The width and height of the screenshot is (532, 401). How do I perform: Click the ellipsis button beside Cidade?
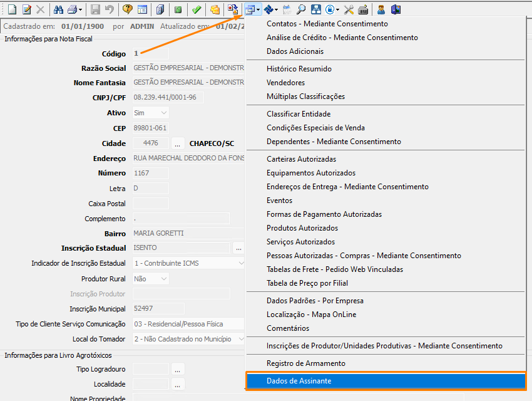177,143
